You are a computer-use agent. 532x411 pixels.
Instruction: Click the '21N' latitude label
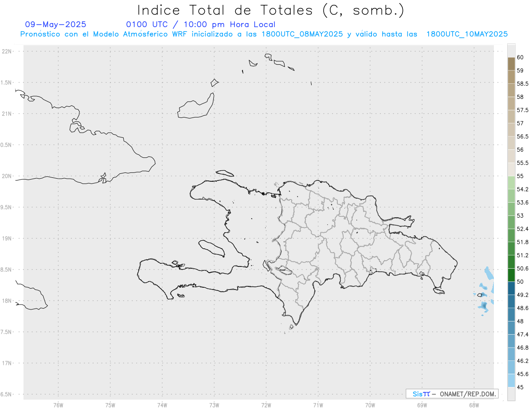coord(7,114)
